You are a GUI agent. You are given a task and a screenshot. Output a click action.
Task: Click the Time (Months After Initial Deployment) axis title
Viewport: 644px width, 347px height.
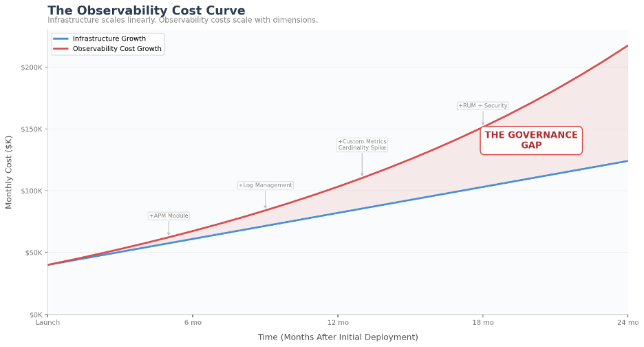338,337
